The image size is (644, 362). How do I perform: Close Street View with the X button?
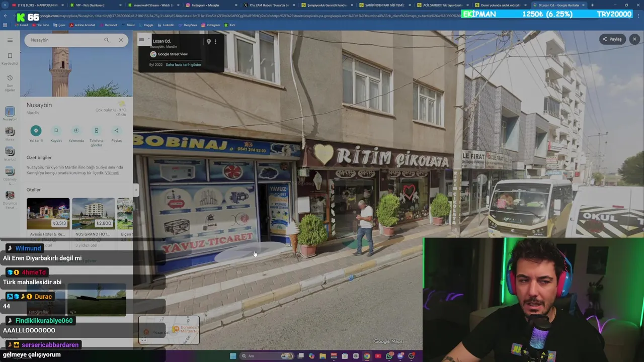click(634, 39)
